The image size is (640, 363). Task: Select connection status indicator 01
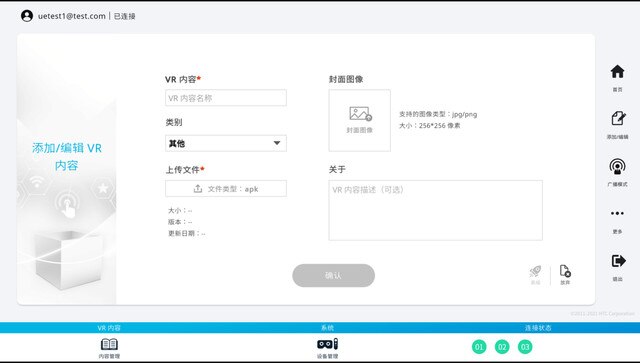pos(479,347)
